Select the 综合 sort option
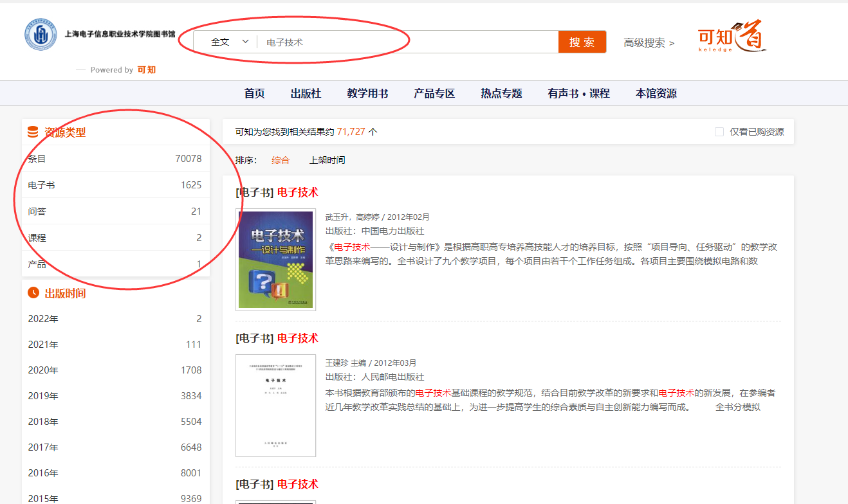 pos(281,160)
